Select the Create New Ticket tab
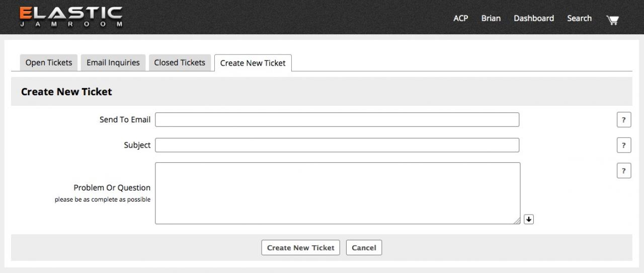Image resolution: width=644 pixels, height=273 pixels. pyautogui.click(x=253, y=63)
